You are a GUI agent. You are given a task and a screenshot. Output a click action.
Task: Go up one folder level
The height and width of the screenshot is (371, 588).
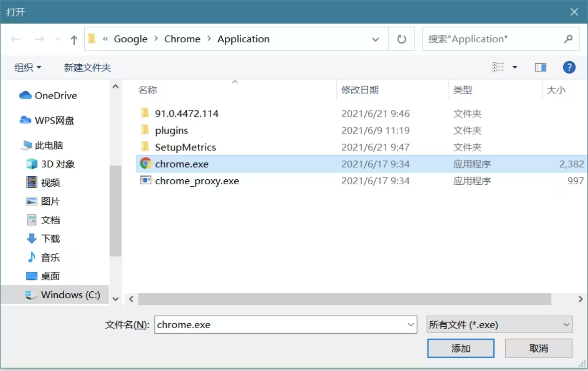click(74, 39)
